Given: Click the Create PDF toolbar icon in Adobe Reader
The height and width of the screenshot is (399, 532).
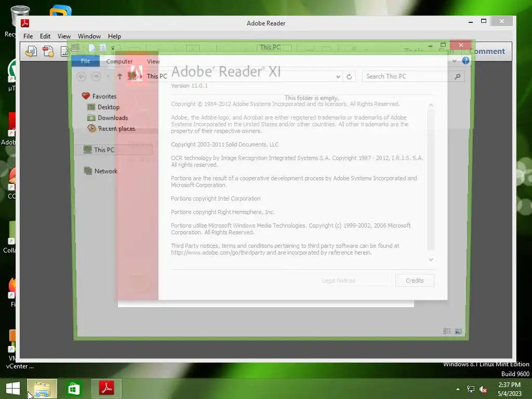Looking at the screenshot, I should pyautogui.click(x=48, y=51).
